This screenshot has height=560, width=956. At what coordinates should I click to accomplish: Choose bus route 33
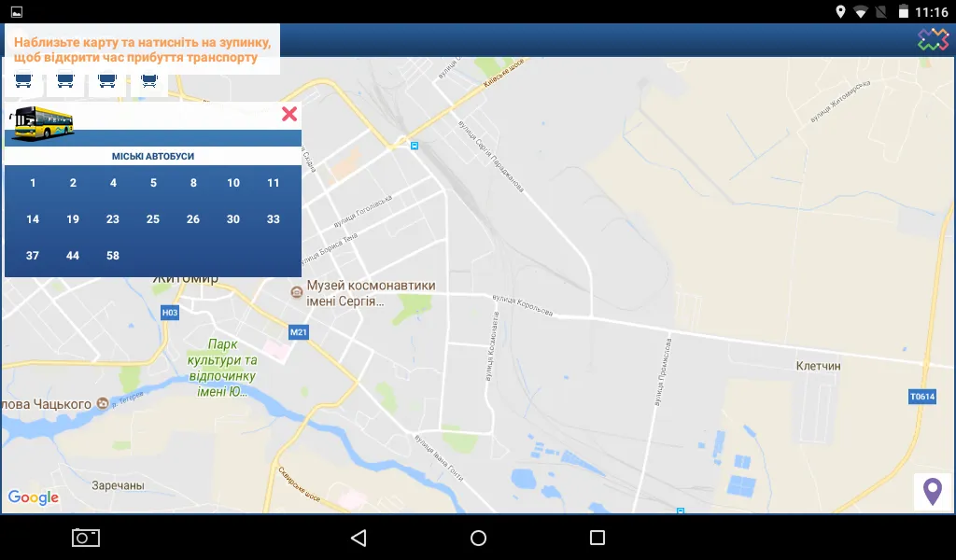coord(273,219)
